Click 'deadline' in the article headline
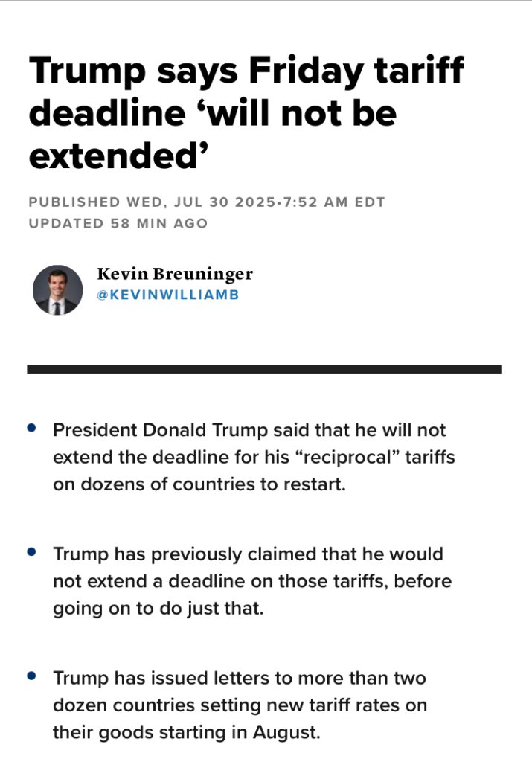The image size is (532, 762). pos(107,113)
